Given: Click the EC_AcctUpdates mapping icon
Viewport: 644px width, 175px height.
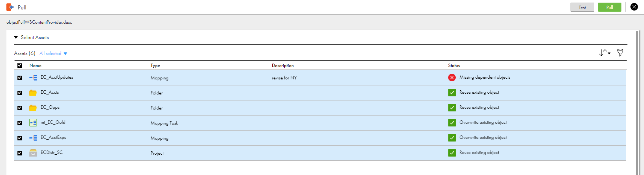Looking at the screenshot, I should (33, 78).
